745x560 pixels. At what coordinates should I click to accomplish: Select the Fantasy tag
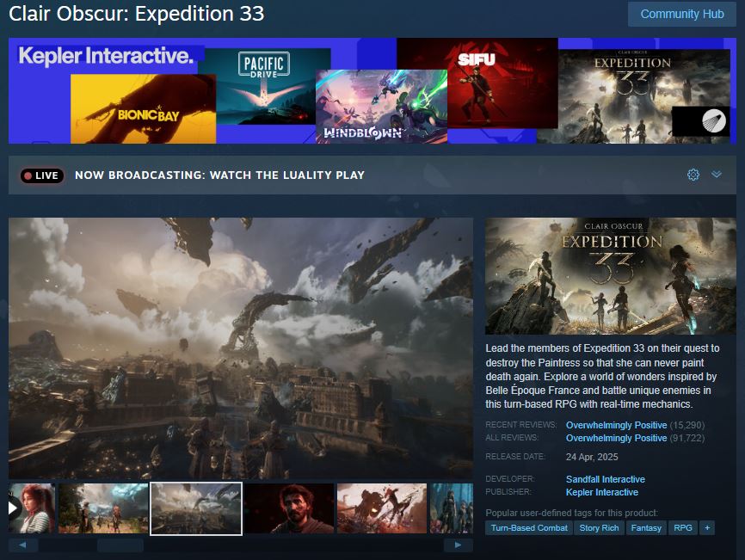click(x=646, y=527)
